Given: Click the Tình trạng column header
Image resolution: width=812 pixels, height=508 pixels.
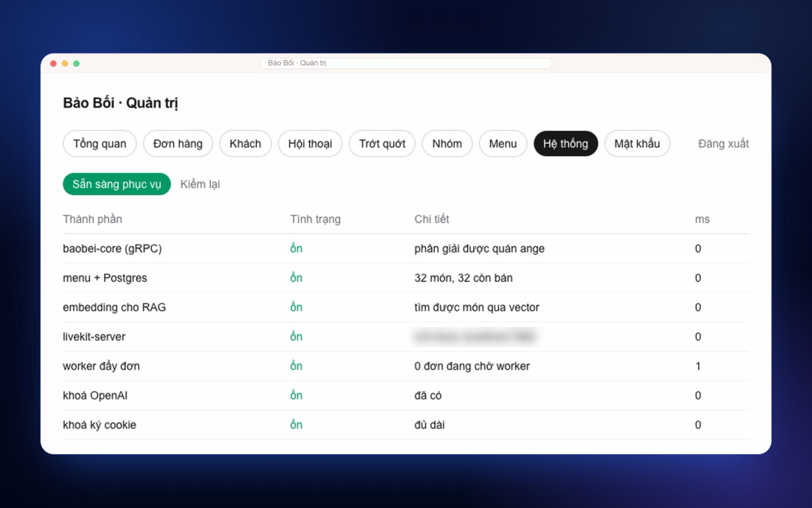Looking at the screenshot, I should (315, 219).
